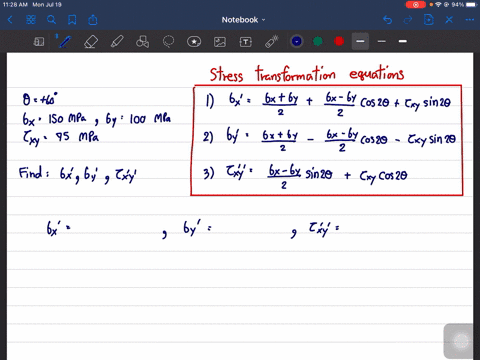The image size is (480, 360).
Task: Select the Image insert tool
Action: coord(220,42)
